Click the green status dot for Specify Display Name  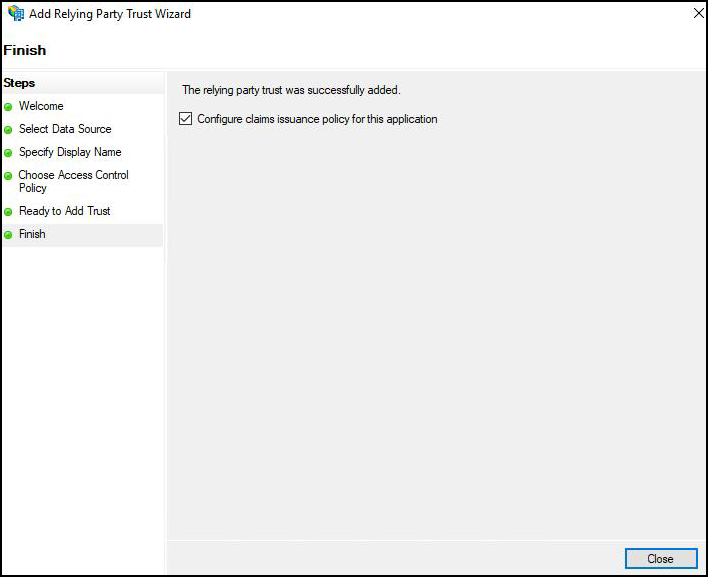(x=8, y=153)
